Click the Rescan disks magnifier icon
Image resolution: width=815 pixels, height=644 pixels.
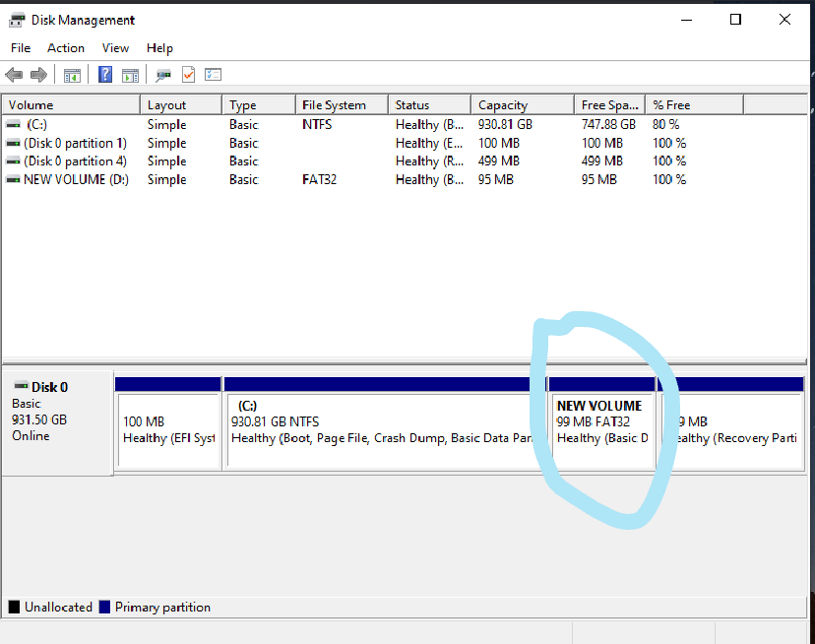pyautogui.click(x=163, y=76)
